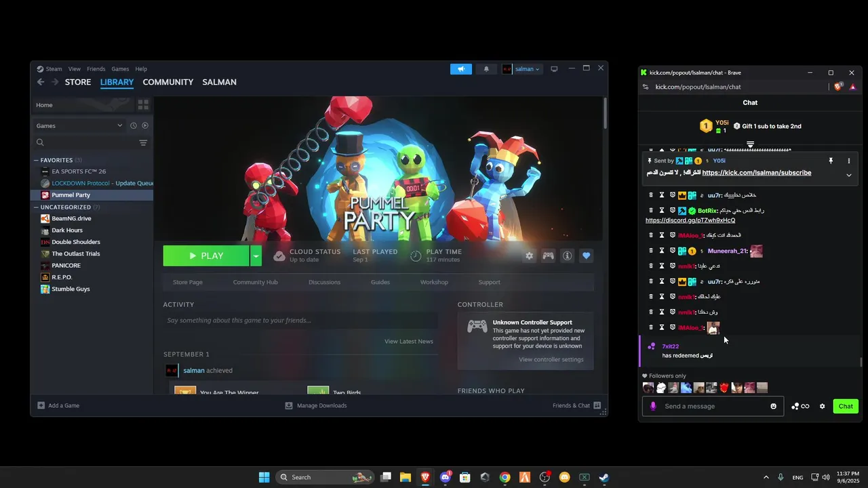The image size is (868, 488).
Task: Ban BotRix using shield icon
Action: [673, 210]
